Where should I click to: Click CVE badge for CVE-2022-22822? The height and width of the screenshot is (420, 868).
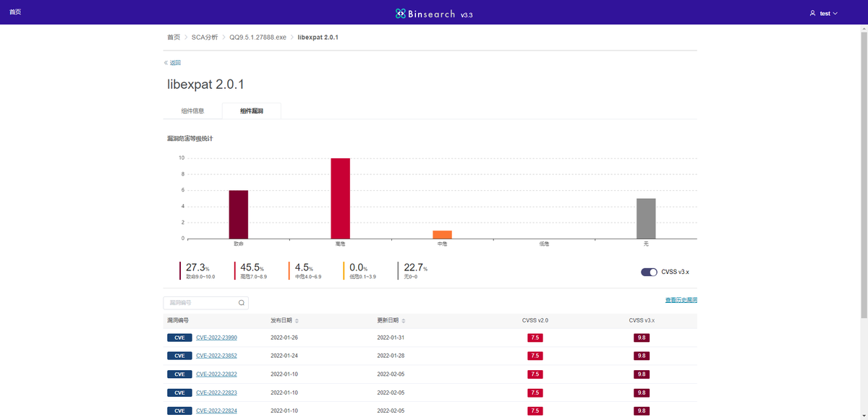[179, 374]
